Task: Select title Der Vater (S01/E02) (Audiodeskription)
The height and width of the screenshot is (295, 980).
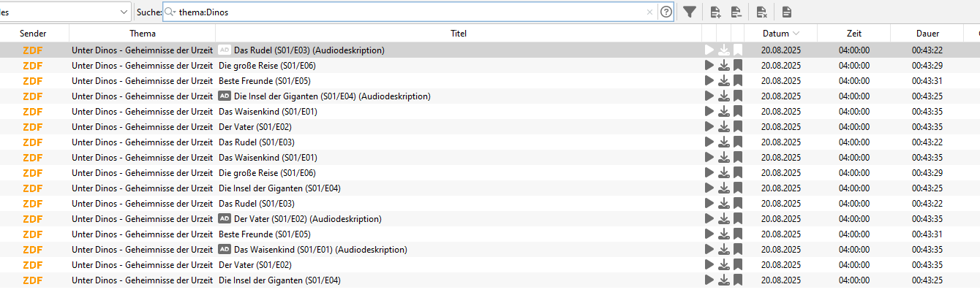Action: coord(308,219)
